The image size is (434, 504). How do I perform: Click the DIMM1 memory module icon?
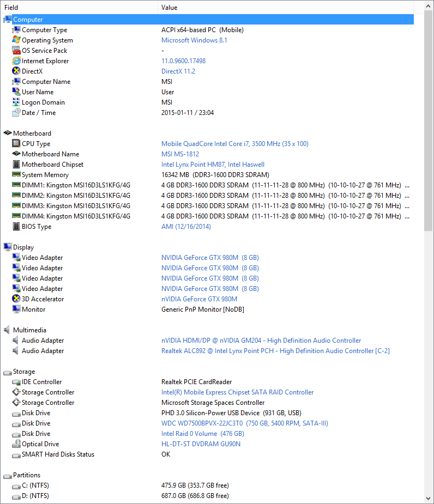coord(16,185)
